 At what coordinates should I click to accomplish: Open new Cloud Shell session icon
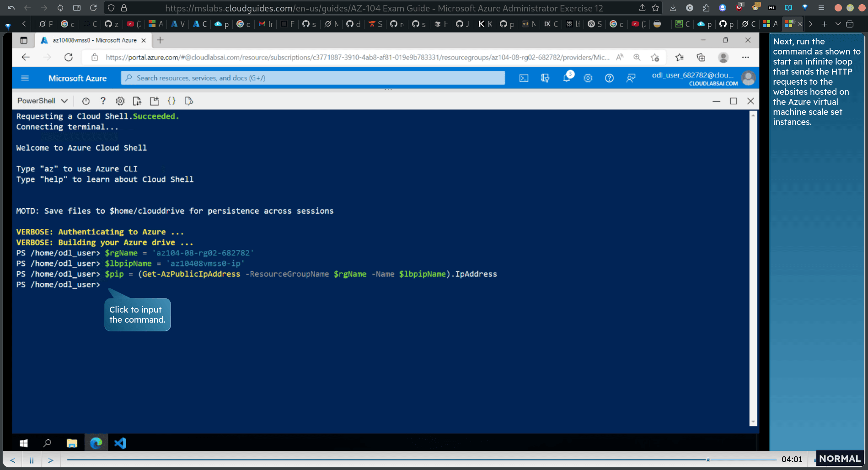click(x=155, y=101)
